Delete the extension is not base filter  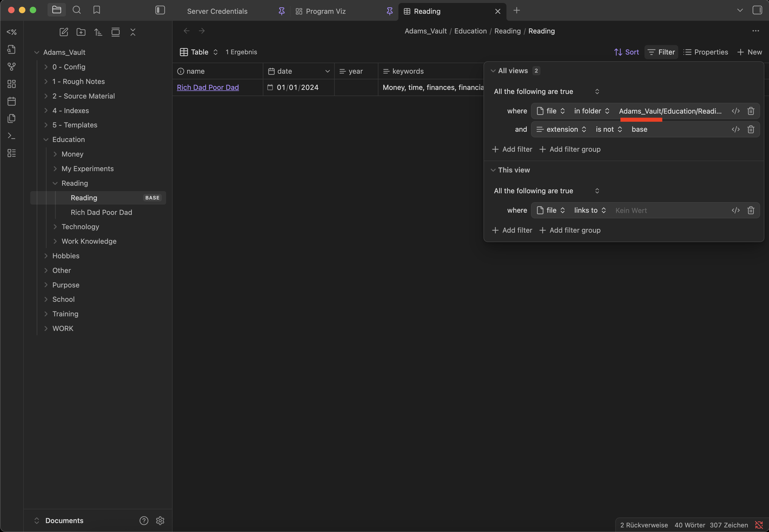pos(751,129)
